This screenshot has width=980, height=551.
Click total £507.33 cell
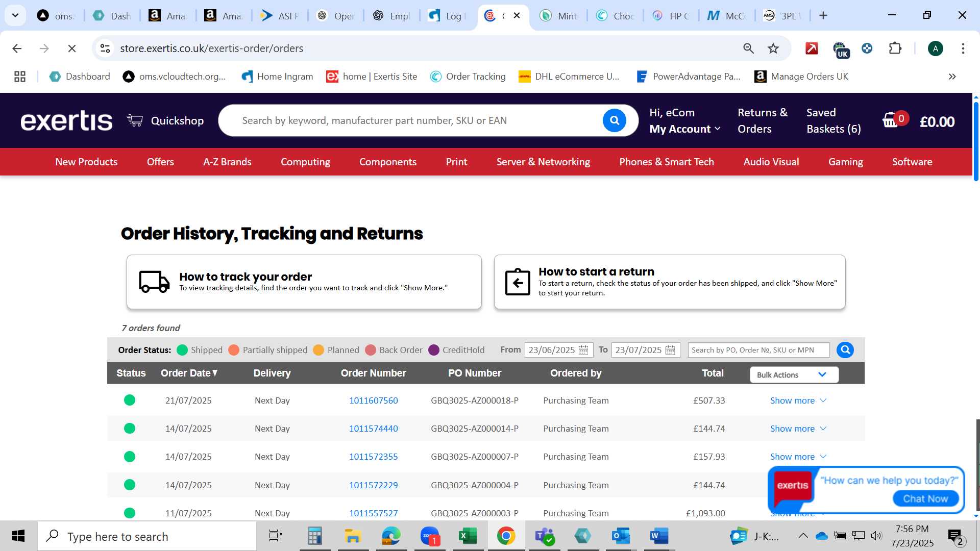point(709,400)
